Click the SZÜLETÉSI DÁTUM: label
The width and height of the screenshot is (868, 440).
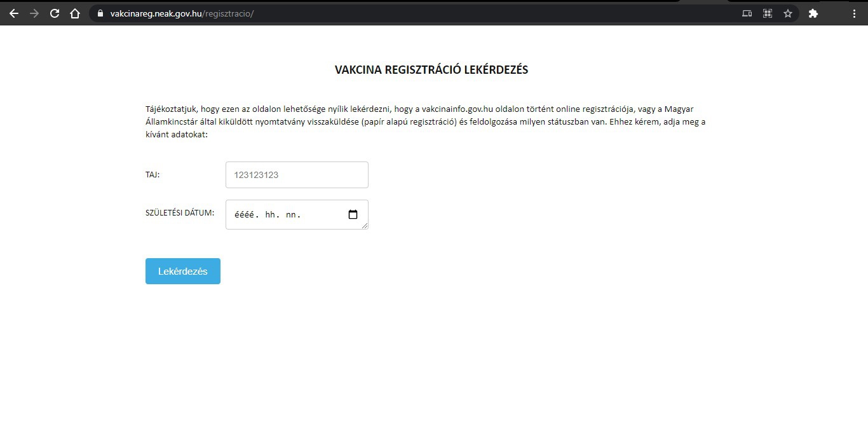pyautogui.click(x=180, y=213)
